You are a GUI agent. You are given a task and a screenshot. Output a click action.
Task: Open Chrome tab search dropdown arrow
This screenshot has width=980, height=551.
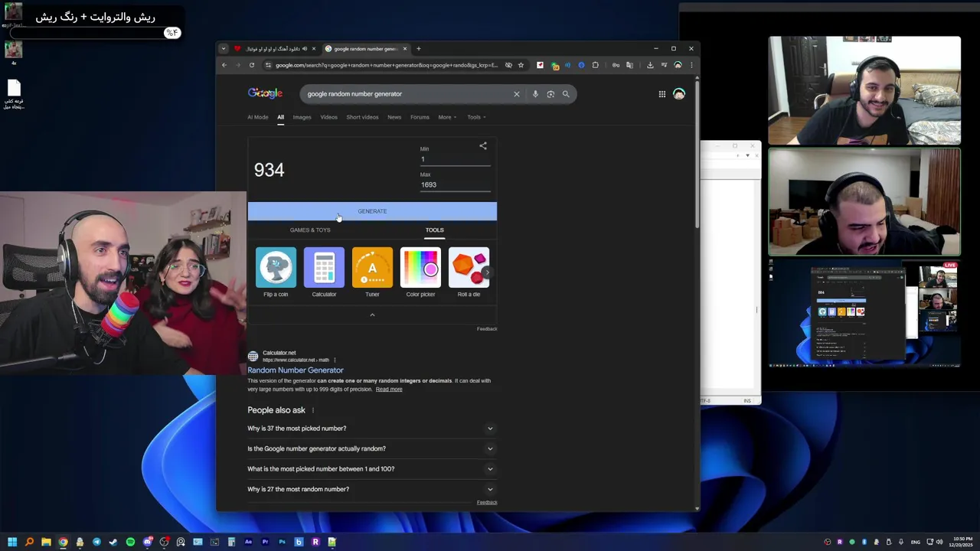pyautogui.click(x=223, y=48)
